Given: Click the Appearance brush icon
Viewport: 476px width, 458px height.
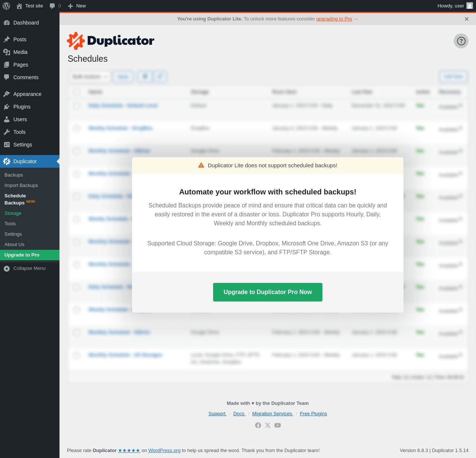Looking at the screenshot, I should (7, 94).
